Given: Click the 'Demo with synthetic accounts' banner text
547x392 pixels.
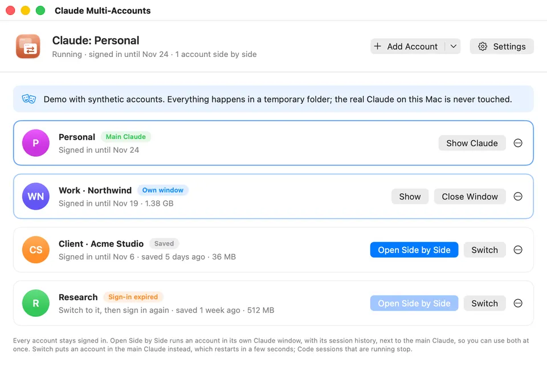Looking at the screenshot, I should click(277, 99).
